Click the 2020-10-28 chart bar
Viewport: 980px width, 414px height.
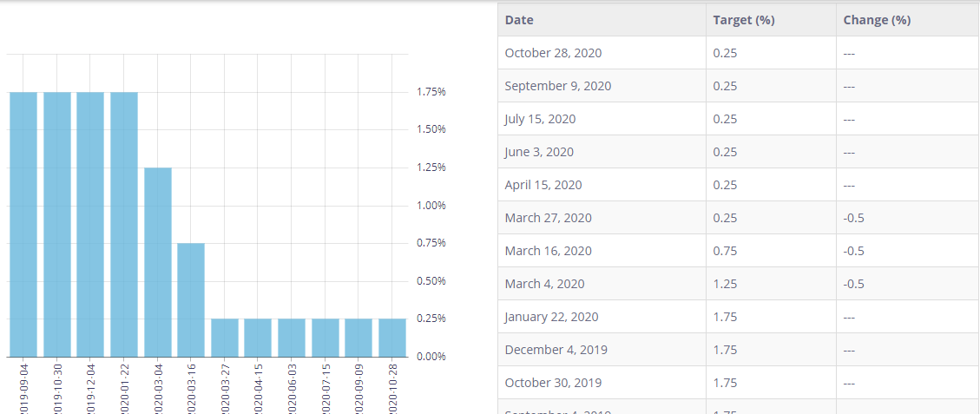coord(392,338)
